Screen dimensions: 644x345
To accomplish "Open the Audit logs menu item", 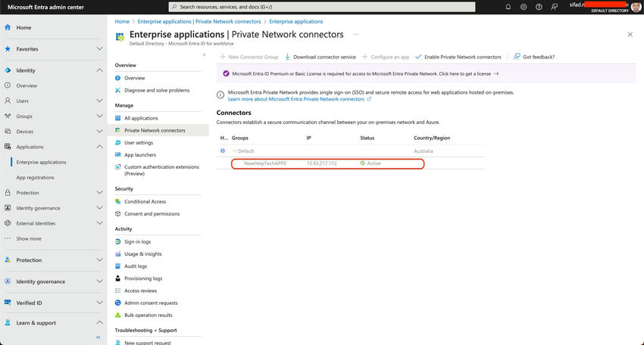I will 136,266.
